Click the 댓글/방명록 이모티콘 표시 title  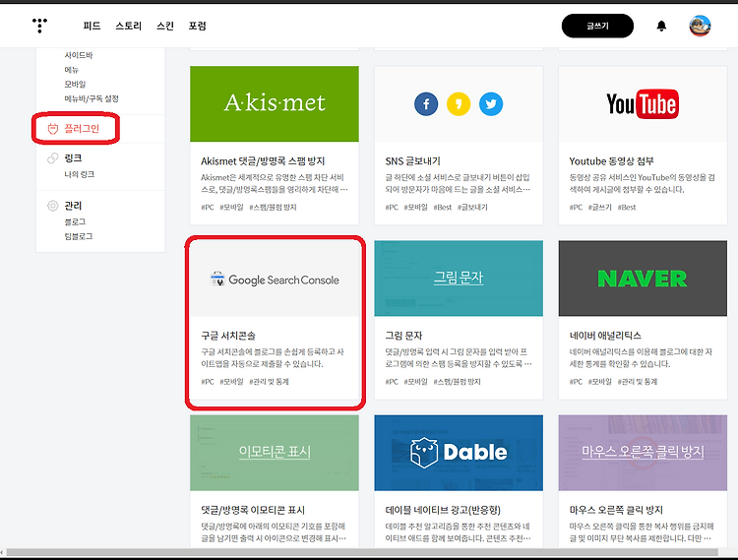(x=253, y=510)
